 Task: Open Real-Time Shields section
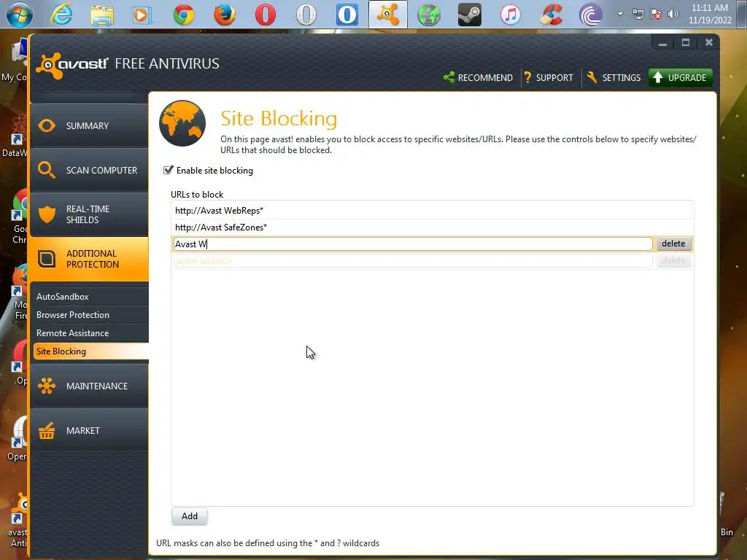89,214
